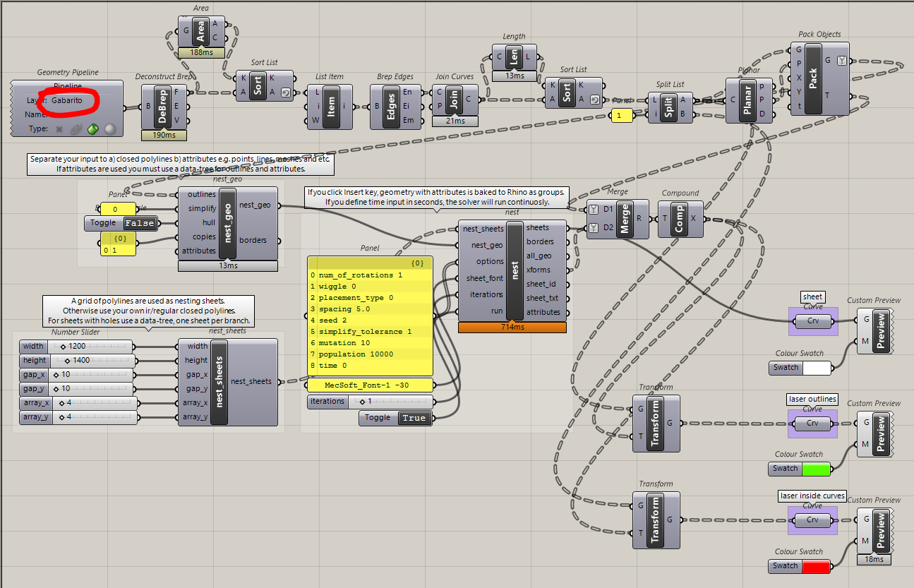This screenshot has width=914, height=588.
Task: Select the Transform component feeding laser outlines
Action: click(x=656, y=423)
